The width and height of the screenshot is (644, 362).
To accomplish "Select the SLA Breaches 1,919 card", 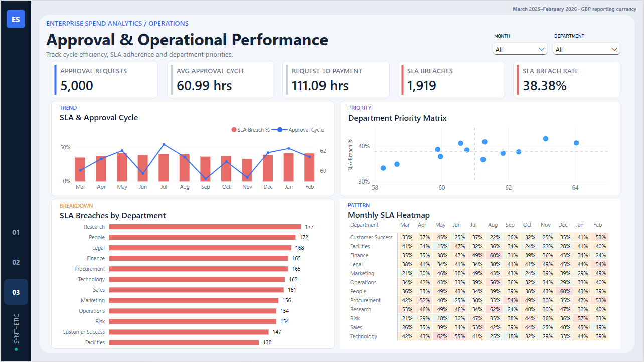I will [x=451, y=79].
